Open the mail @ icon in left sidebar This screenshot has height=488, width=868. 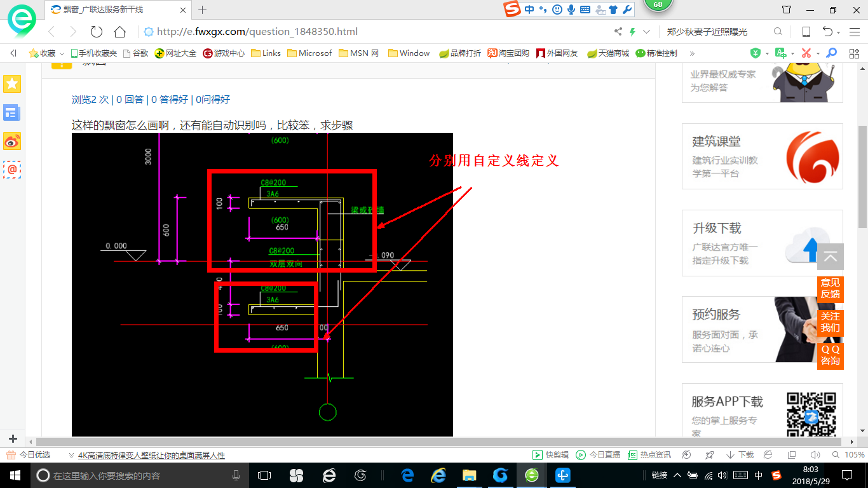[x=12, y=169]
